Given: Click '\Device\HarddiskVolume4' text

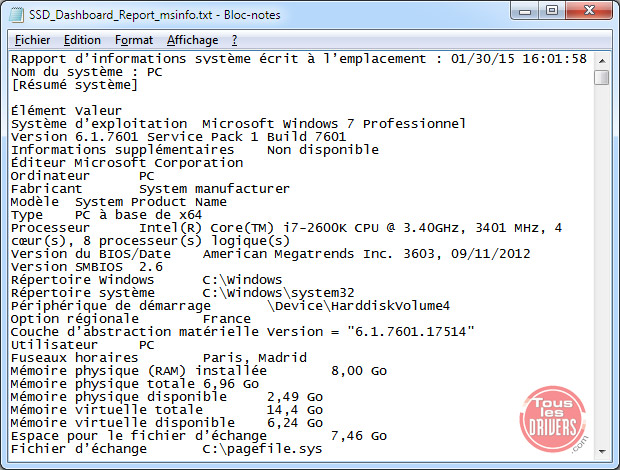Looking at the screenshot, I should click(358, 306).
